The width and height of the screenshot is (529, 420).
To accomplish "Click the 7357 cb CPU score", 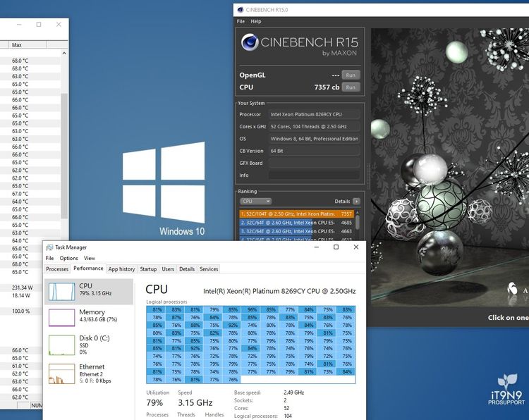I will click(327, 87).
